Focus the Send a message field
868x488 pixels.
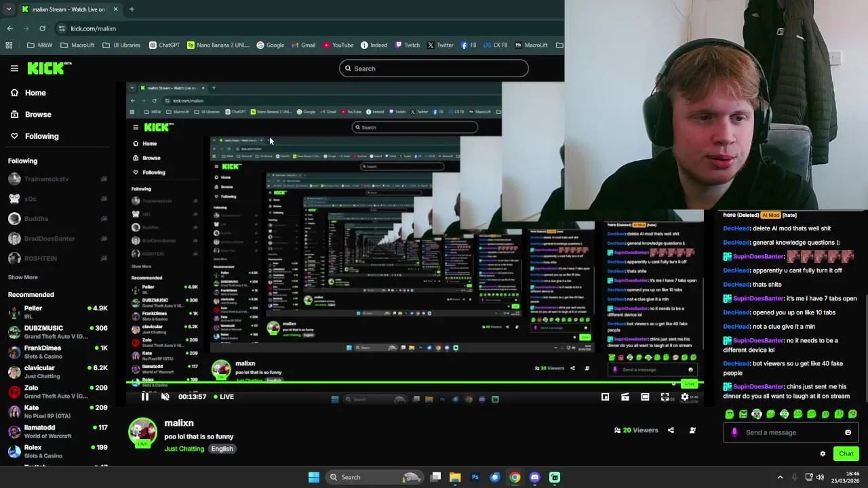[x=791, y=432]
